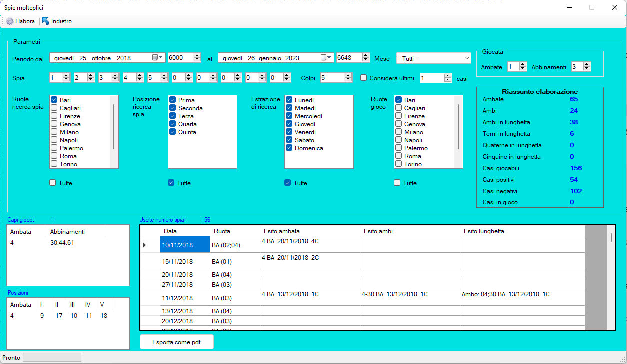Open the Mese dropdown showing --Tutti--
Image resolution: width=627 pixels, height=364 pixels.
433,58
